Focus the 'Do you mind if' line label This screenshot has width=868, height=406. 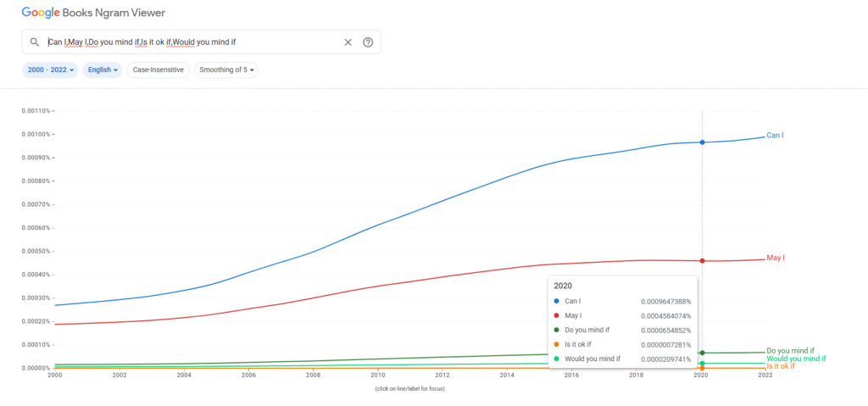(790, 351)
